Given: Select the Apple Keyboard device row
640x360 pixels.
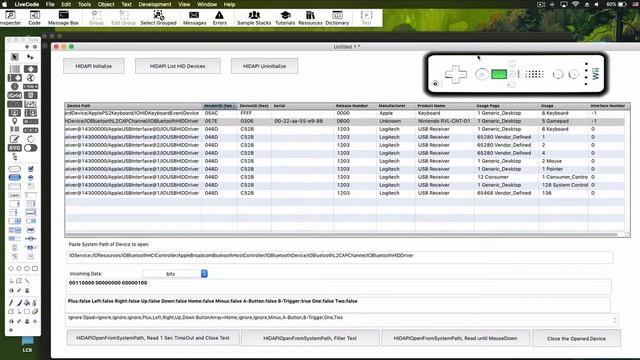Looking at the screenshot, I should [x=344, y=113].
